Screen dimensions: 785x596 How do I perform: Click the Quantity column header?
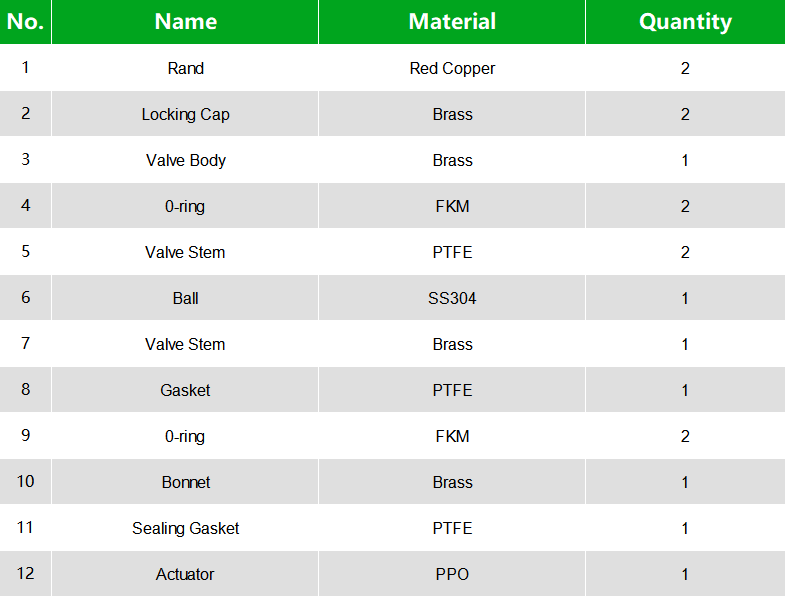click(685, 22)
